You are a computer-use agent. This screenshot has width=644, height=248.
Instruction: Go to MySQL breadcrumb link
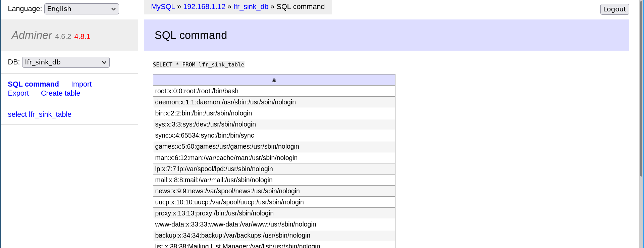(163, 7)
